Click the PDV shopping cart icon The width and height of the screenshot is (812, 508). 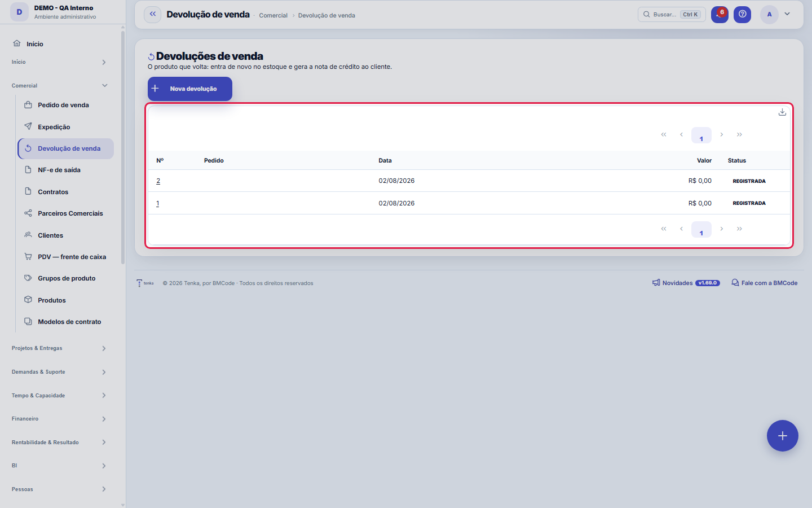[x=28, y=256]
